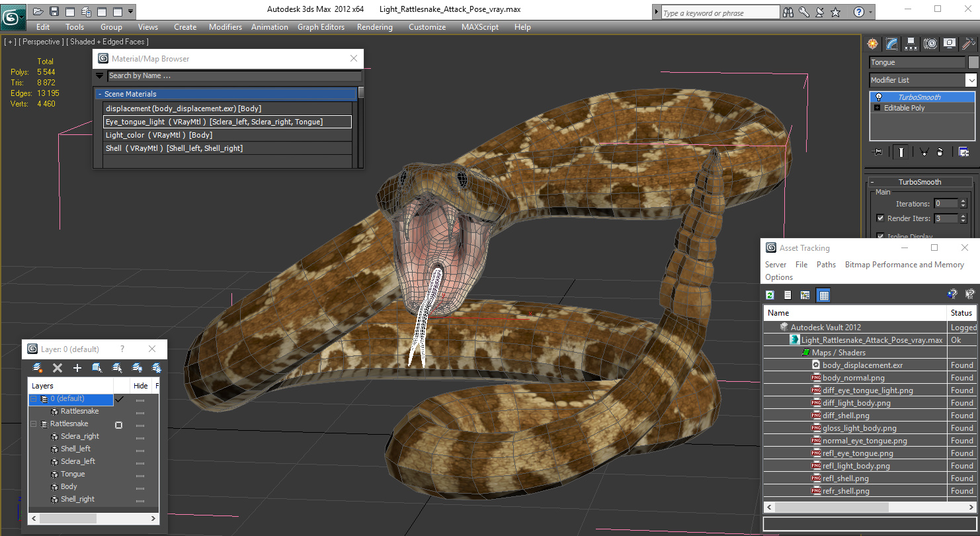Click Configure Modifier Sets icon

click(964, 152)
